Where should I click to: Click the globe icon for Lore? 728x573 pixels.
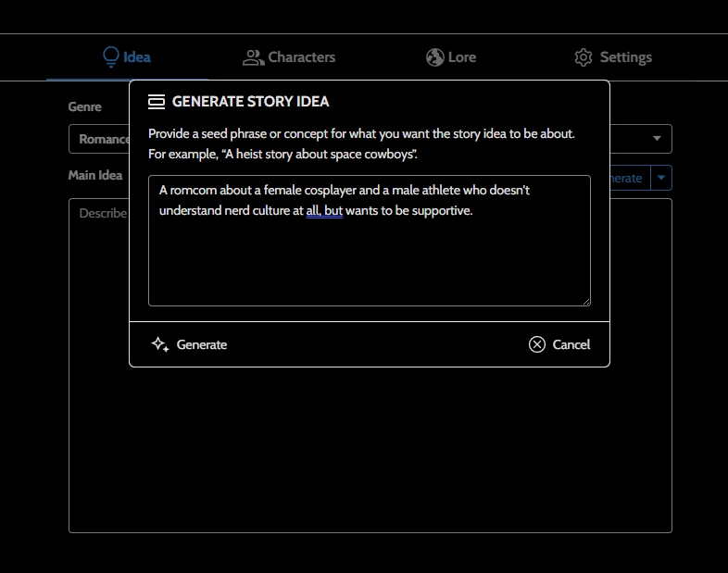[435, 57]
